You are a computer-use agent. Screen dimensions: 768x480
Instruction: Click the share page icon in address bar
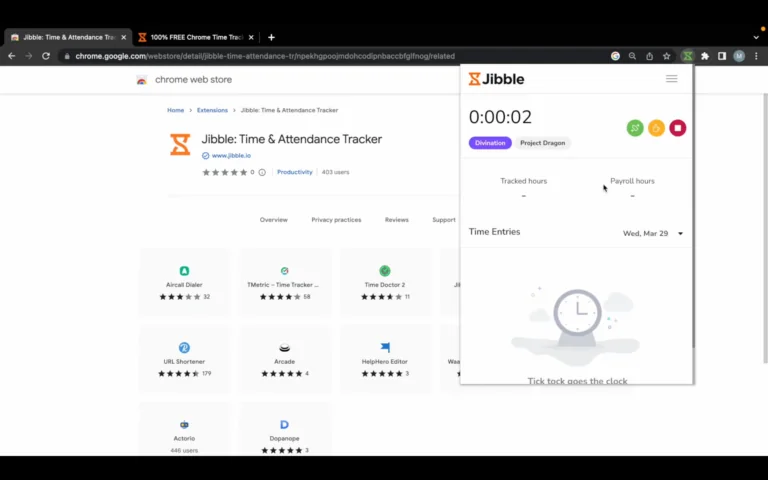pos(649,56)
